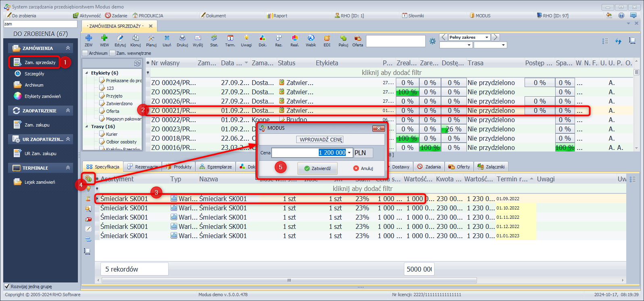Switch to the Egzemplarze tab

click(x=215, y=167)
